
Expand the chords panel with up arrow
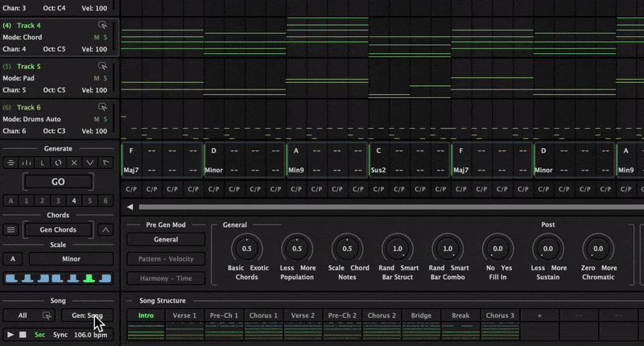pos(105,230)
